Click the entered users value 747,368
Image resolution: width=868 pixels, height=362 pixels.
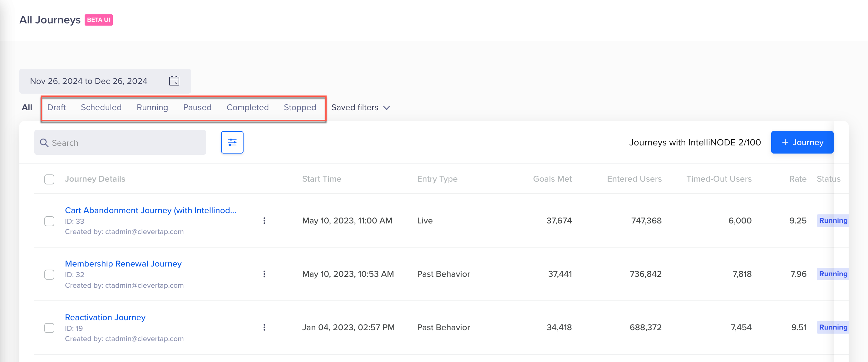(x=646, y=221)
